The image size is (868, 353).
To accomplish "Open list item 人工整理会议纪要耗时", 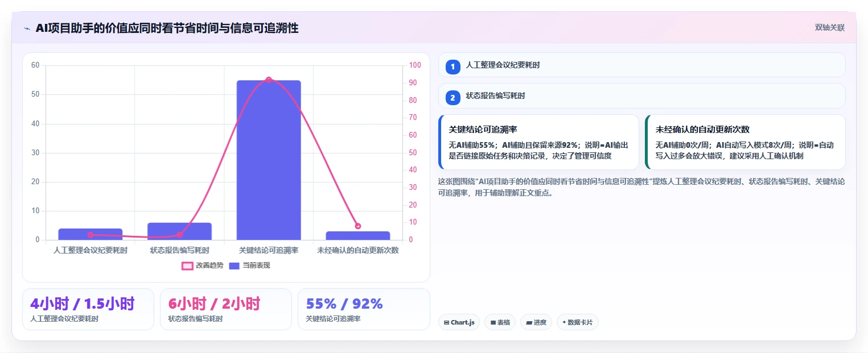I will pos(641,65).
